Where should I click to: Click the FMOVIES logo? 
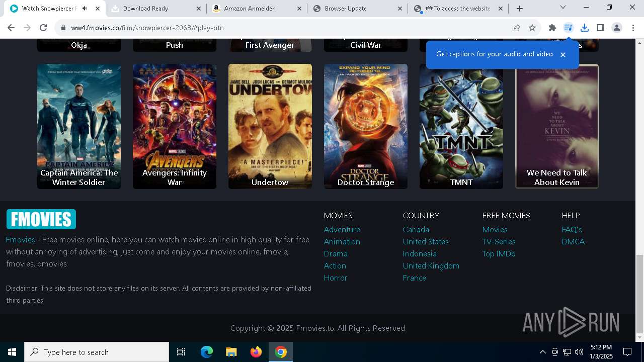(x=41, y=219)
